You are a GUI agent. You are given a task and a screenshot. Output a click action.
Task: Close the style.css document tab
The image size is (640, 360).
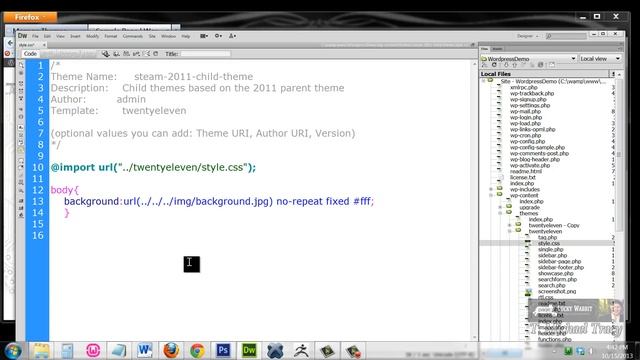(x=44, y=45)
